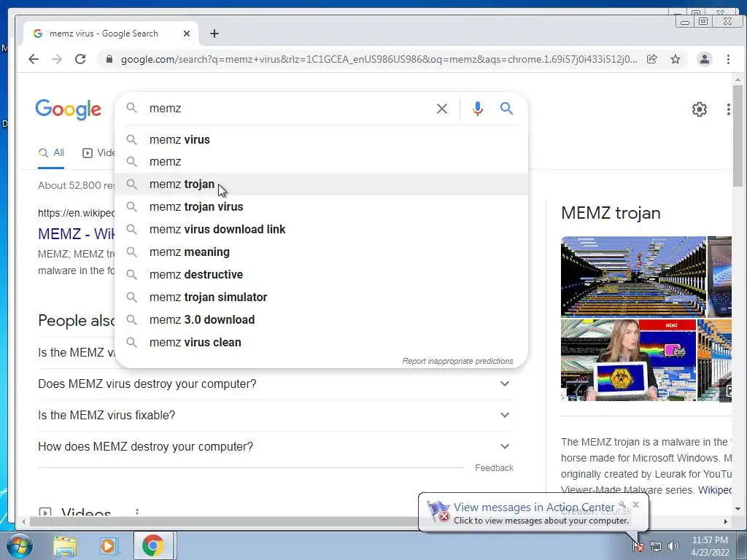Open the volume speaker tray icon
Viewport: 747px width, 560px height.
click(x=673, y=546)
